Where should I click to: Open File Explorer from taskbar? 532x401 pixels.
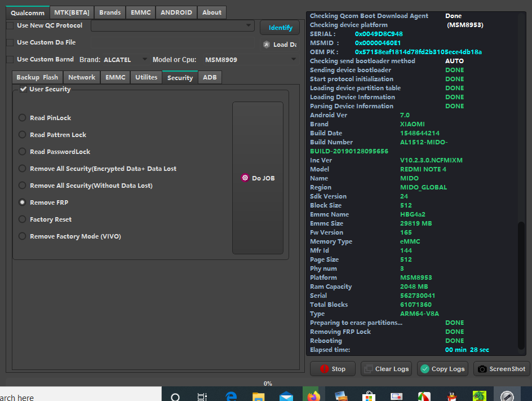(259, 396)
